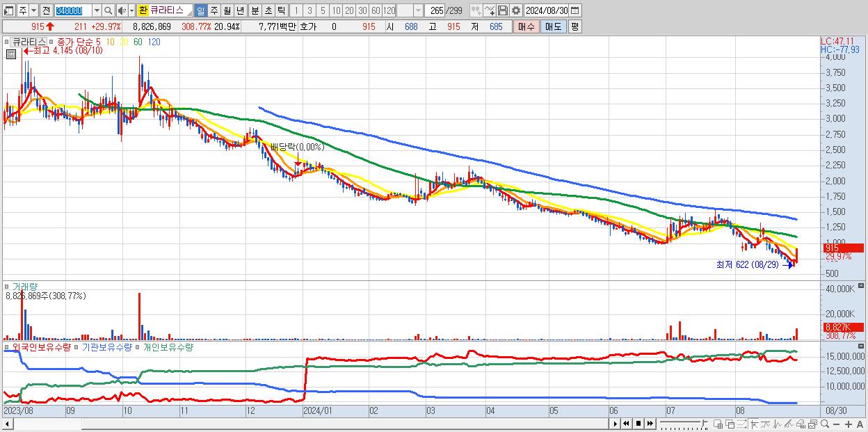Click the 외국인보유수량 legend label
Screen dimensions: 868x432
click(x=41, y=346)
